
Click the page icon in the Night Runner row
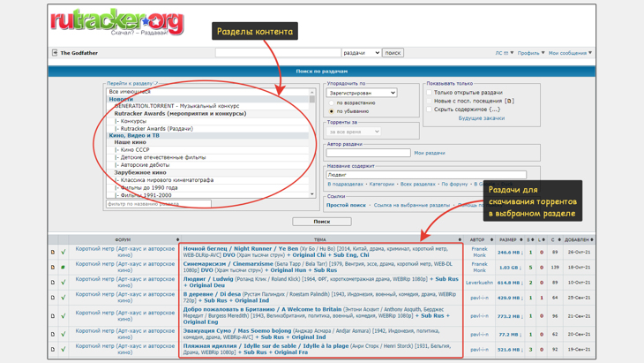pos(53,252)
